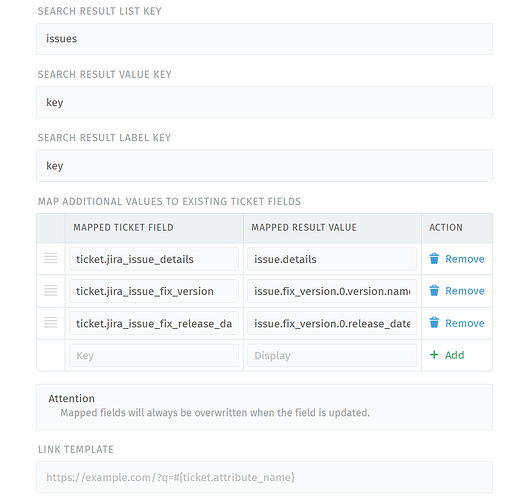Click trash icon for ticket.jira_issue_fix_release_da row

pos(434,323)
